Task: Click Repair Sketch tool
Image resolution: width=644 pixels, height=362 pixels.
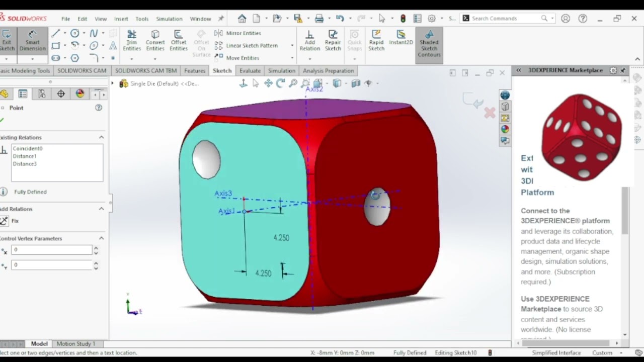Action: pyautogui.click(x=333, y=40)
